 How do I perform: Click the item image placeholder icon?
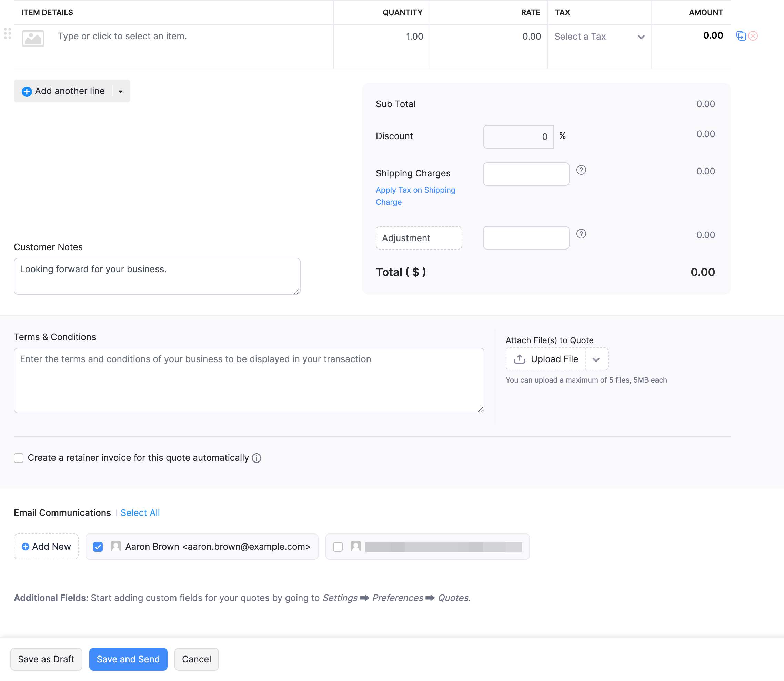pos(33,38)
